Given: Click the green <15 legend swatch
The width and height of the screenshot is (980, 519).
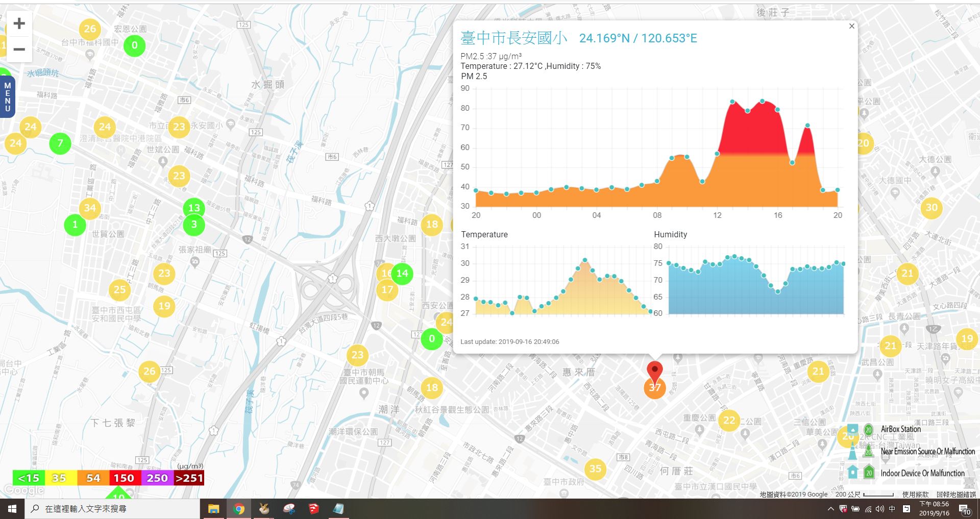Looking at the screenshot, I should coord(29,478).
